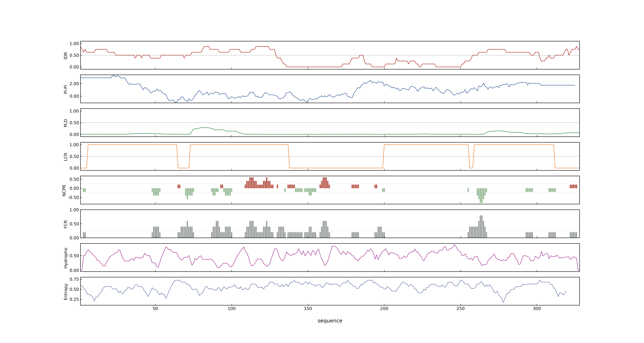This screenshot has width=644, height=343.
Task: Click the -0.50 tick of the NCPR panel
Action: [x=73, y=197]
